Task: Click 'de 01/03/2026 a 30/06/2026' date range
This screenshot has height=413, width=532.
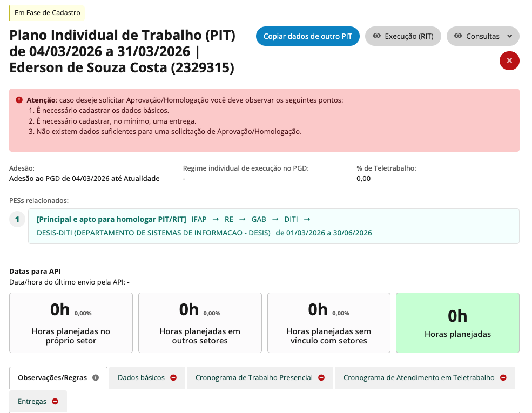Action: [324, 233]
